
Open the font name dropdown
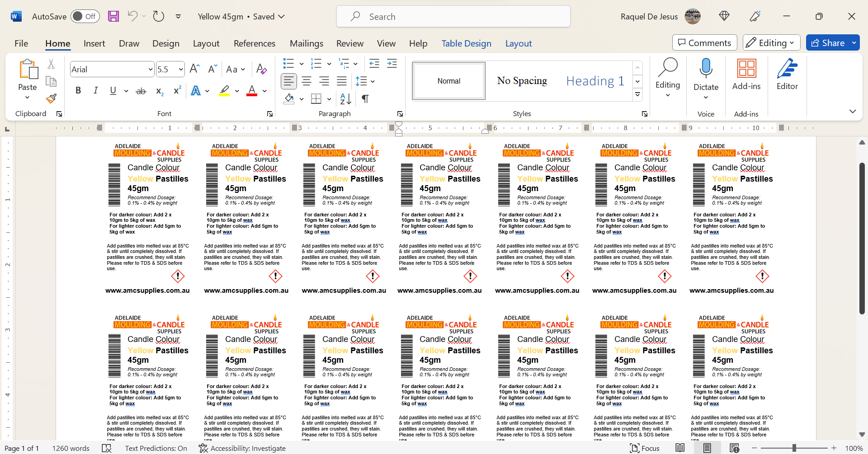click(151, 70)
